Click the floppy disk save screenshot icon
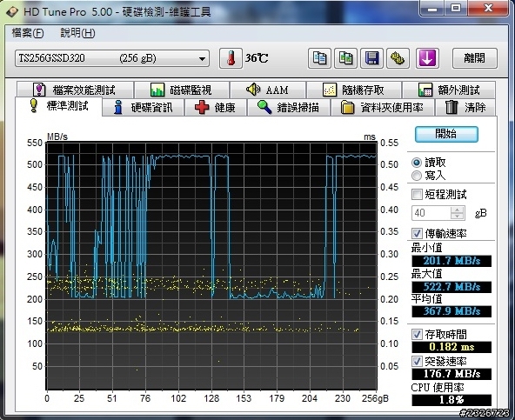 click(x=371, y=58)
